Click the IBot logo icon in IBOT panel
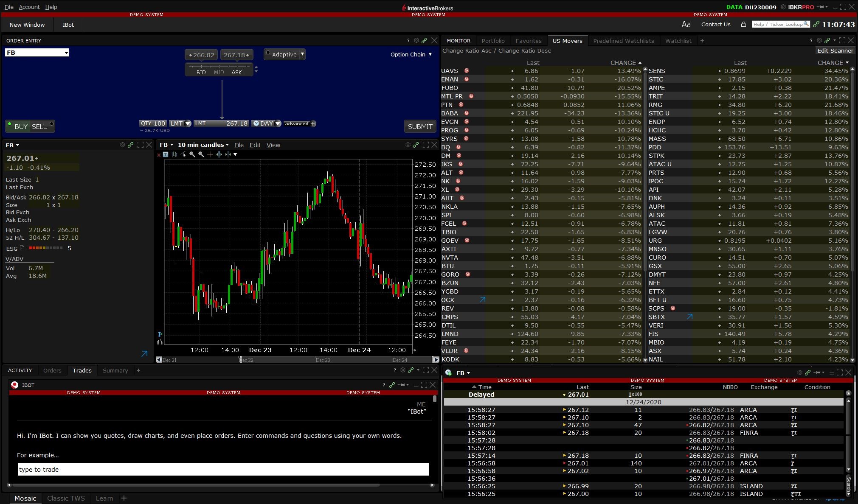This screenshot has width=858, height=504. [15, 385]
